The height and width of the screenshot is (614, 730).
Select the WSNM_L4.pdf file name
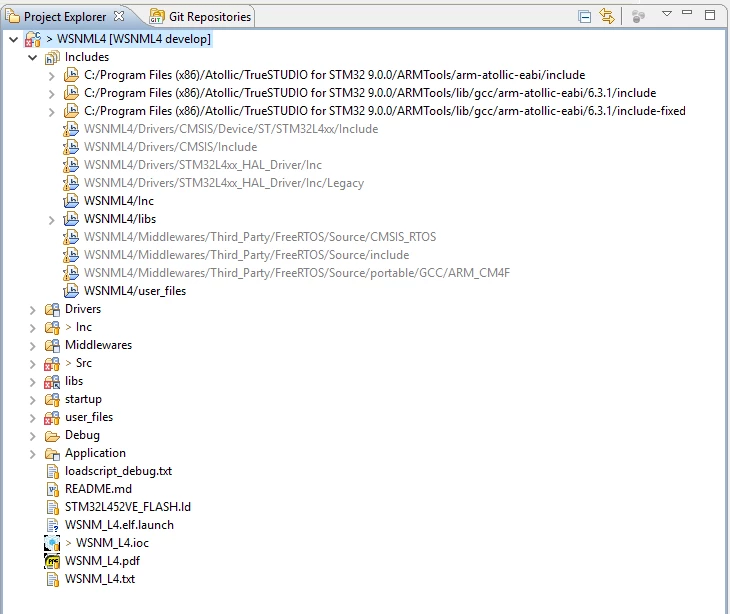coord(102,561)
